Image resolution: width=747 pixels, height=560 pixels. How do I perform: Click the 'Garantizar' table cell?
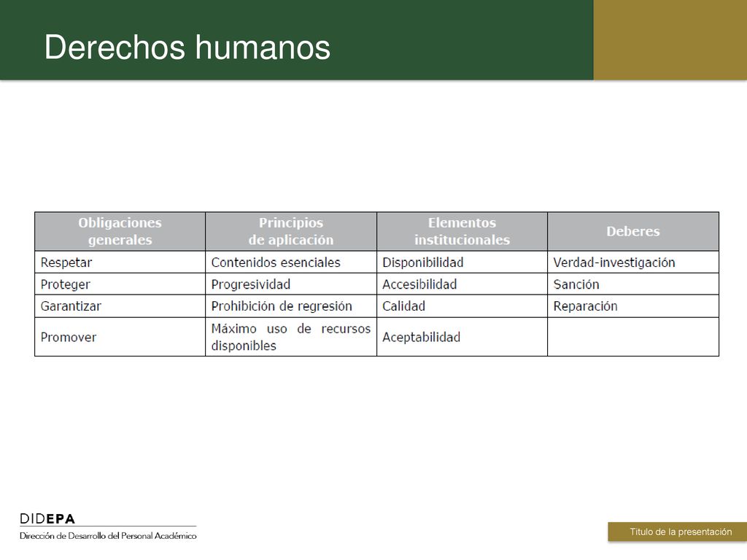point(120,306)
